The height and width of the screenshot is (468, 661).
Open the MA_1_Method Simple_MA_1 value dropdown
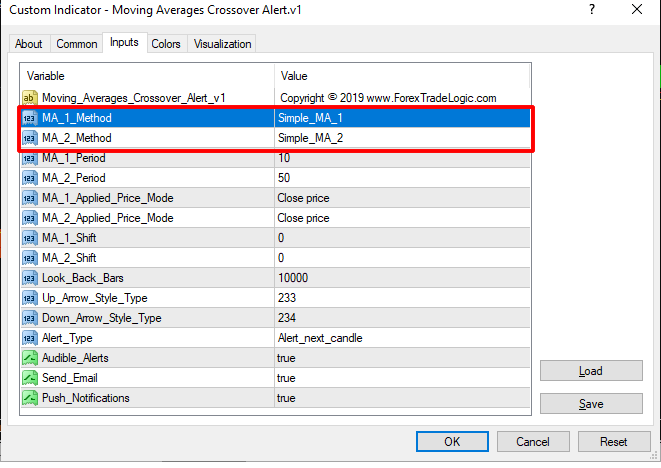(x=400, y=118)
